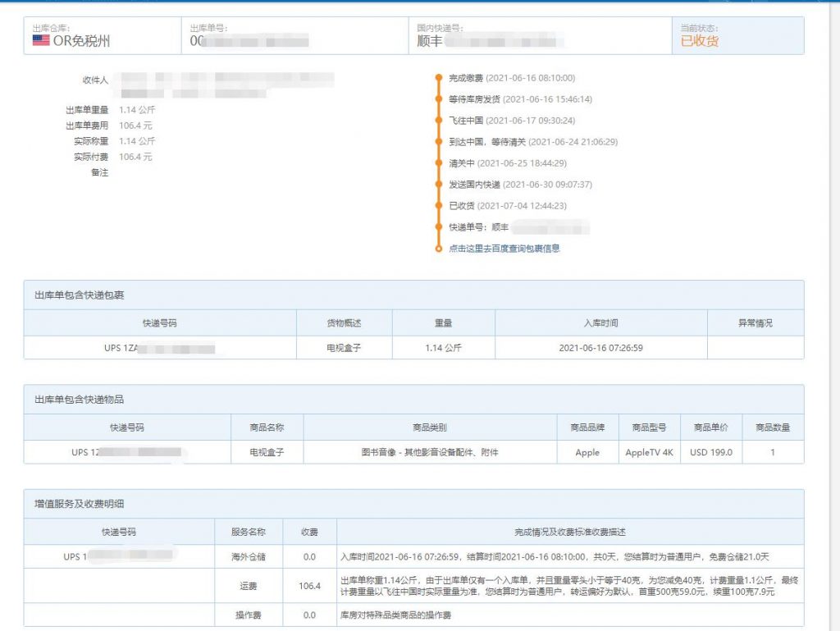Screen dimensions: 840x631
Task: Open the 点击这里去百度查询包裹信息 link
Action: [x=504, y=248]
